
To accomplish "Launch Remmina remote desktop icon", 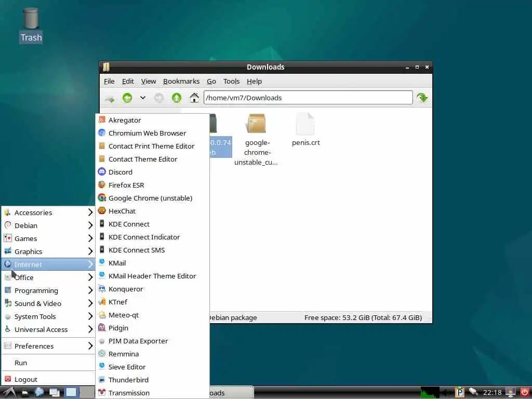I will click(102, 354).
